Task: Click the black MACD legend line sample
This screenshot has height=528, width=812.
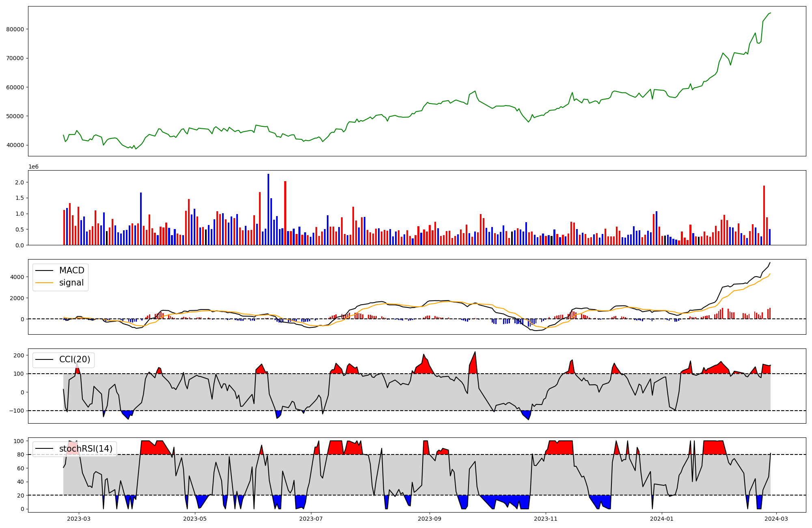Action: (44, 270)
